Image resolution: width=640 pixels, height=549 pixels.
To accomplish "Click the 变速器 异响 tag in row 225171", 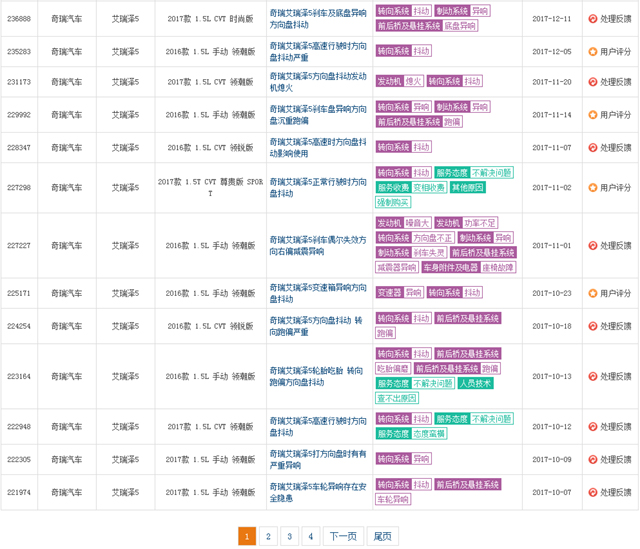I will (x=400, y=293).
